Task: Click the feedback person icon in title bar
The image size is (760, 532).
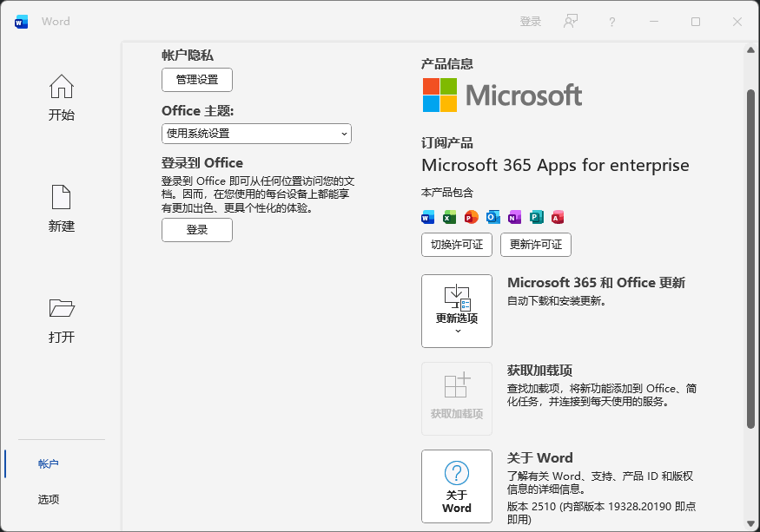Action: [571, 22]
